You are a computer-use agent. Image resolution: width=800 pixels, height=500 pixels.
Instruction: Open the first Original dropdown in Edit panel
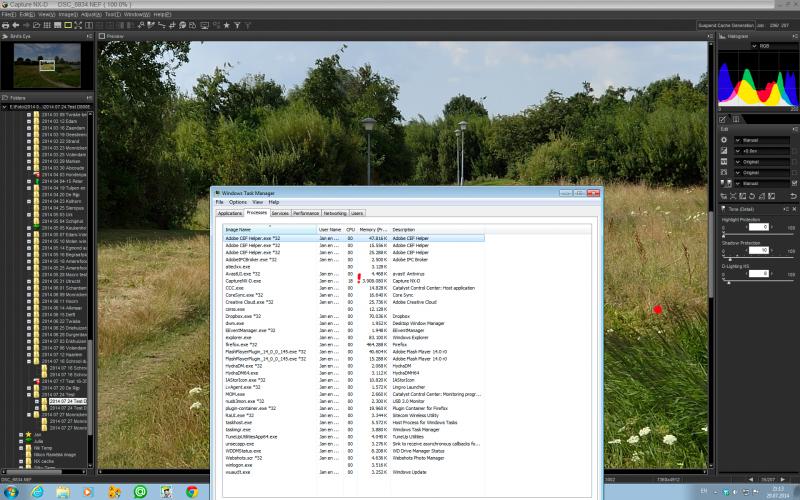click(762, 162)
